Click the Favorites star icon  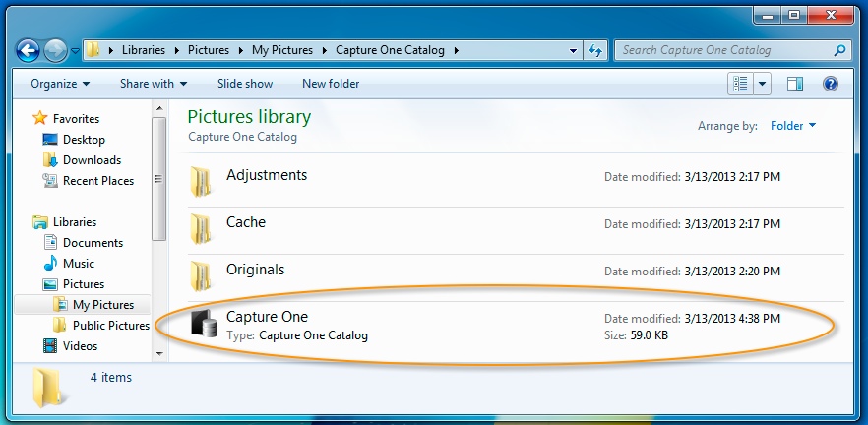[39, 118]
